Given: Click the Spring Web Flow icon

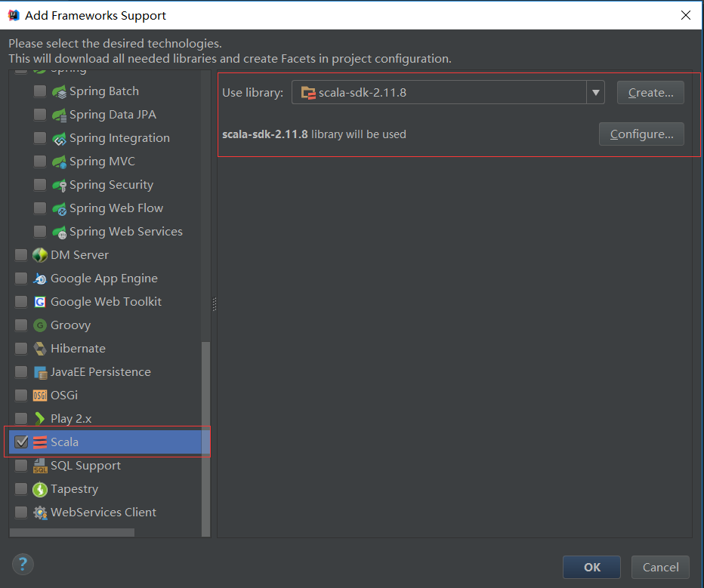Looking at the screenshot, I should [59, 208].
